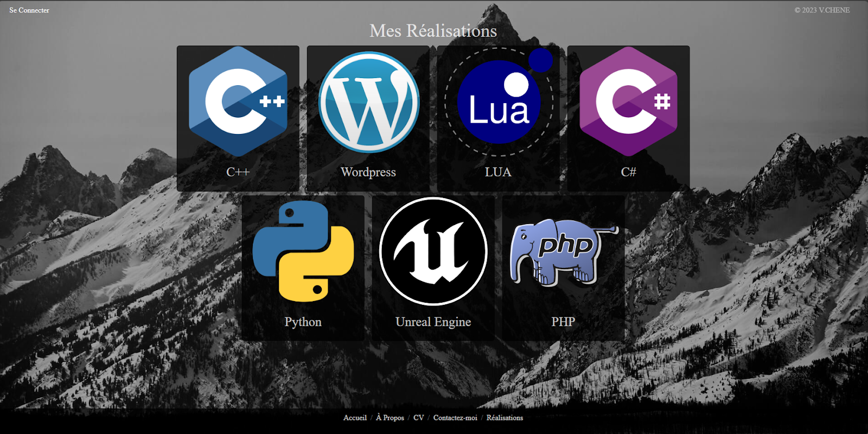The width and height of the screenshot is (868, 434).
Task: Click the LUA caption
Action: pos(498,172)
